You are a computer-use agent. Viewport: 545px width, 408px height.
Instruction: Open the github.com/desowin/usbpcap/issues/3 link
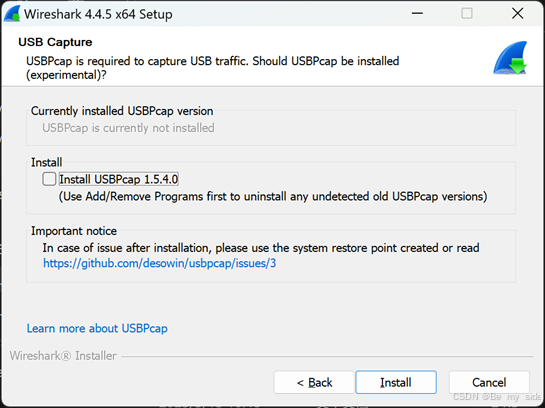pyautogui.click(x=160, y=263)
